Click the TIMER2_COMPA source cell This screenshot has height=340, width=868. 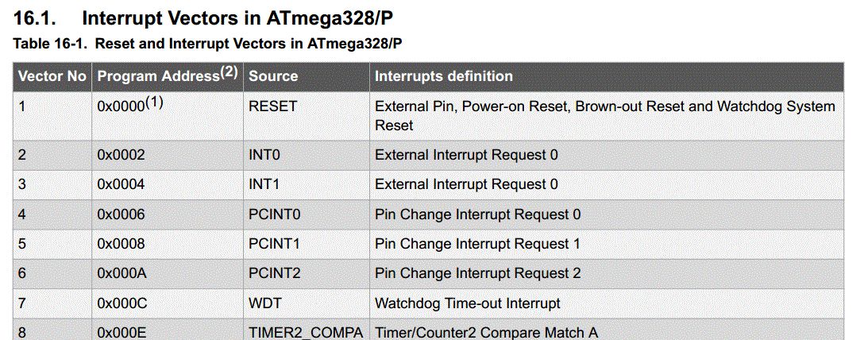[x=305, y=333]
